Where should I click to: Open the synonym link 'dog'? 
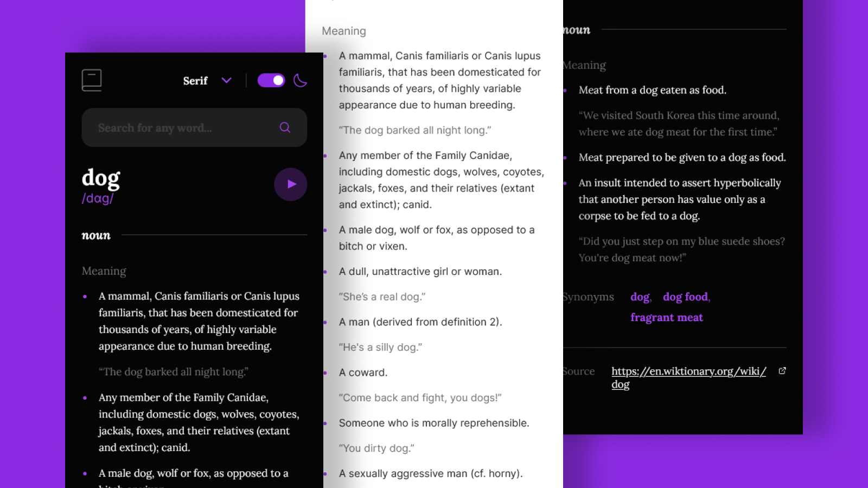pyautogui.click(x=640, y=297)
